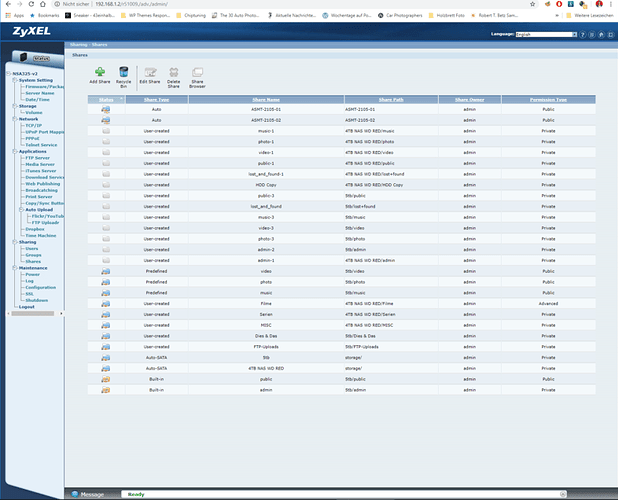The width and height of the screenshot is (618, 500).
Task: Collapse the Auto Upload tree node
Action: click(x=21, y=210)
